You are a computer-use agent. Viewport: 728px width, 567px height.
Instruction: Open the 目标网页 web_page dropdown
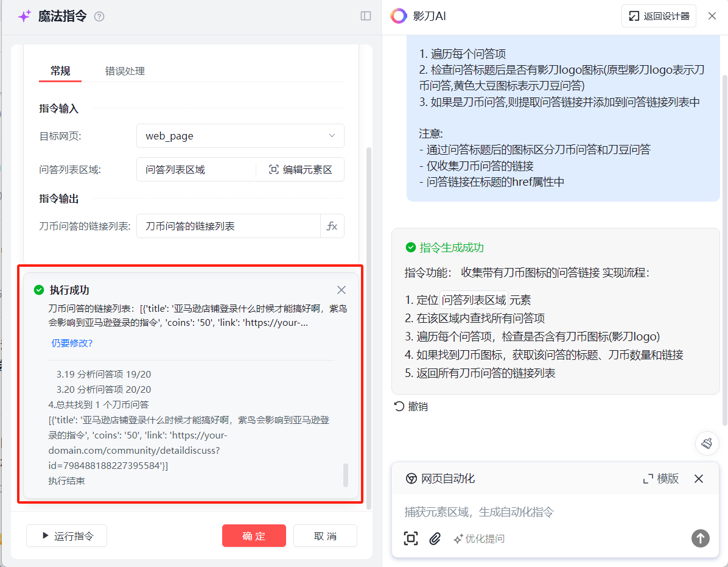pos(240,136)
